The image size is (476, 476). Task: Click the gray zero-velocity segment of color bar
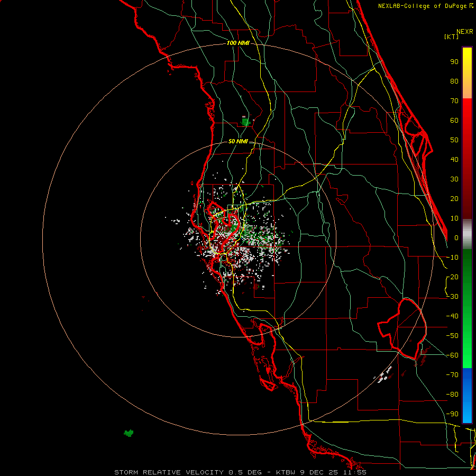click(467, 234)
